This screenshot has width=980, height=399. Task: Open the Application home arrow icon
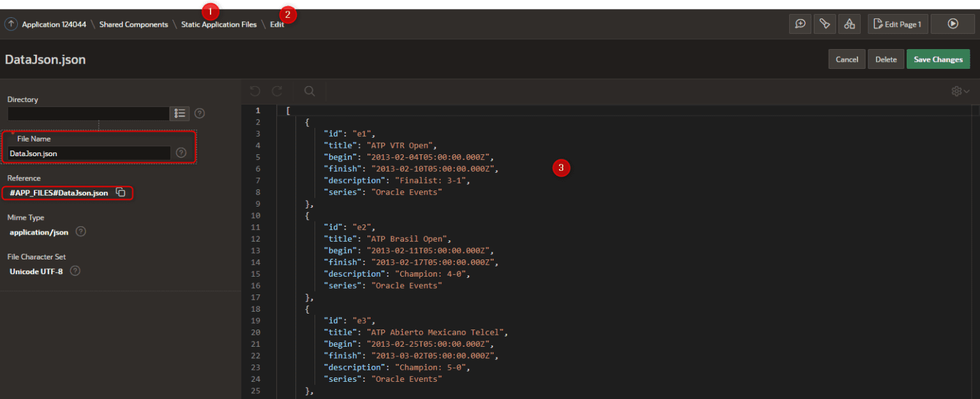[x=11, y=24]
